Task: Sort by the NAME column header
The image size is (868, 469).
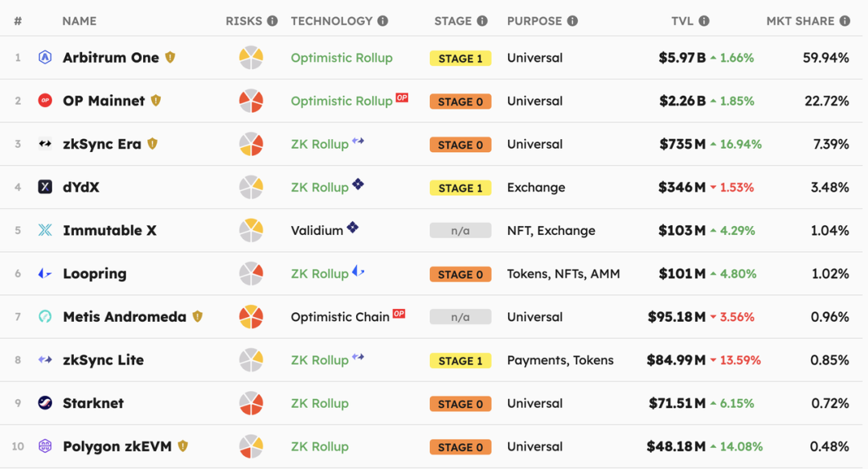Action: 79,21
